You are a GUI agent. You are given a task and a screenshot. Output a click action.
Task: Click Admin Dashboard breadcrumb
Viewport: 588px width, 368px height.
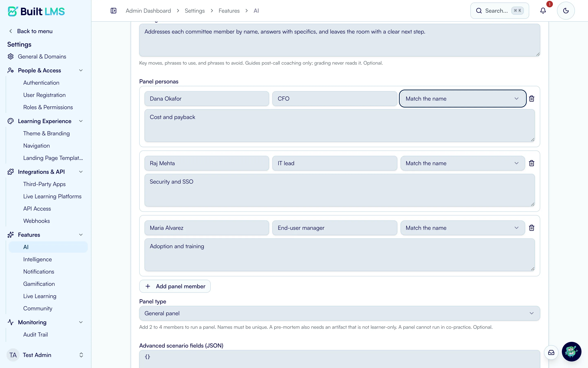click(148, 11)
